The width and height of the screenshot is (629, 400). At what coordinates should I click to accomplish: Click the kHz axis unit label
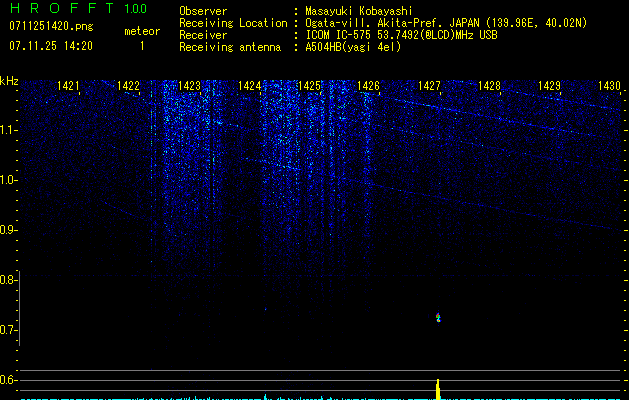coord(9,81)
